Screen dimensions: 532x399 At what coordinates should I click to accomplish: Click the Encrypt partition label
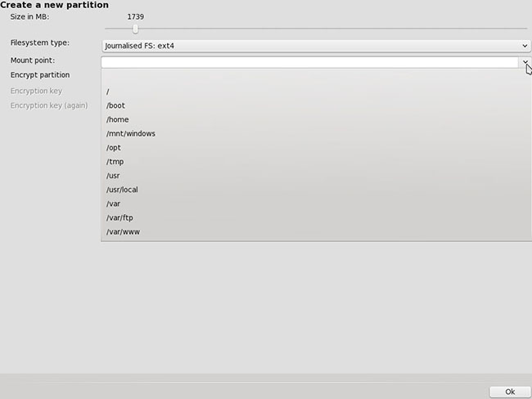click(x=40, y=75)
